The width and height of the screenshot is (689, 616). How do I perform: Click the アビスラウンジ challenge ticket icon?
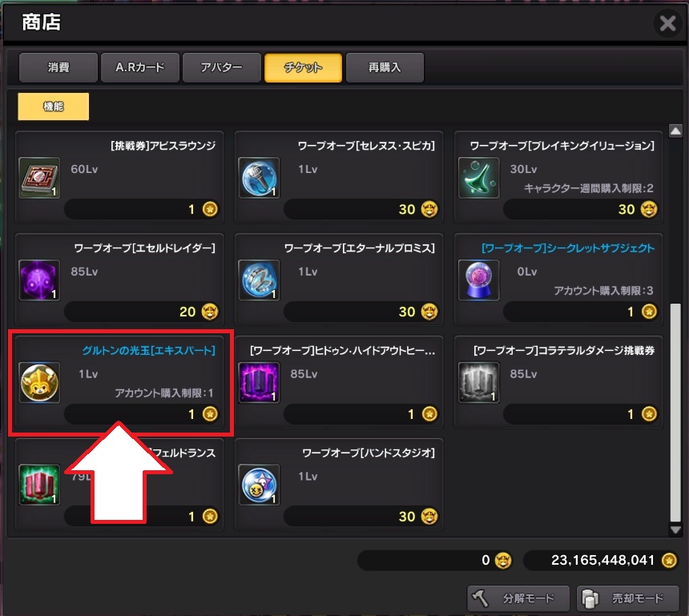coord(39,178)
